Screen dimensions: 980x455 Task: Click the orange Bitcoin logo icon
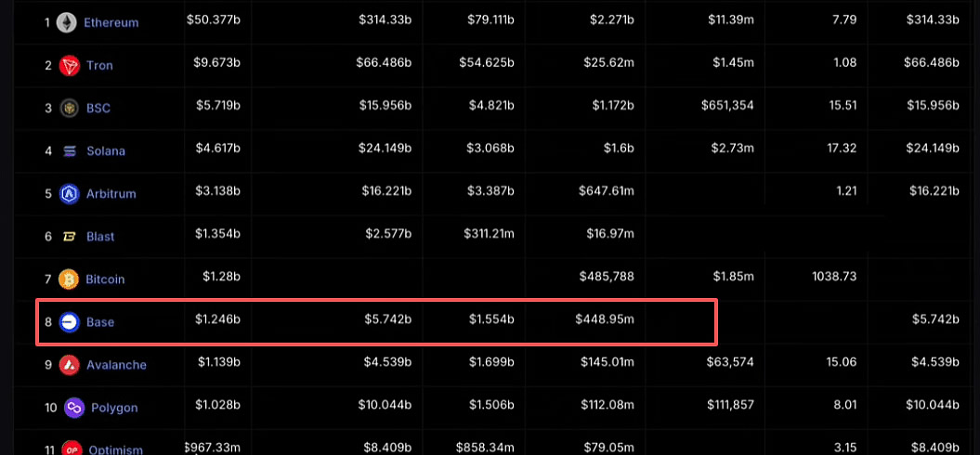point(69,279)
